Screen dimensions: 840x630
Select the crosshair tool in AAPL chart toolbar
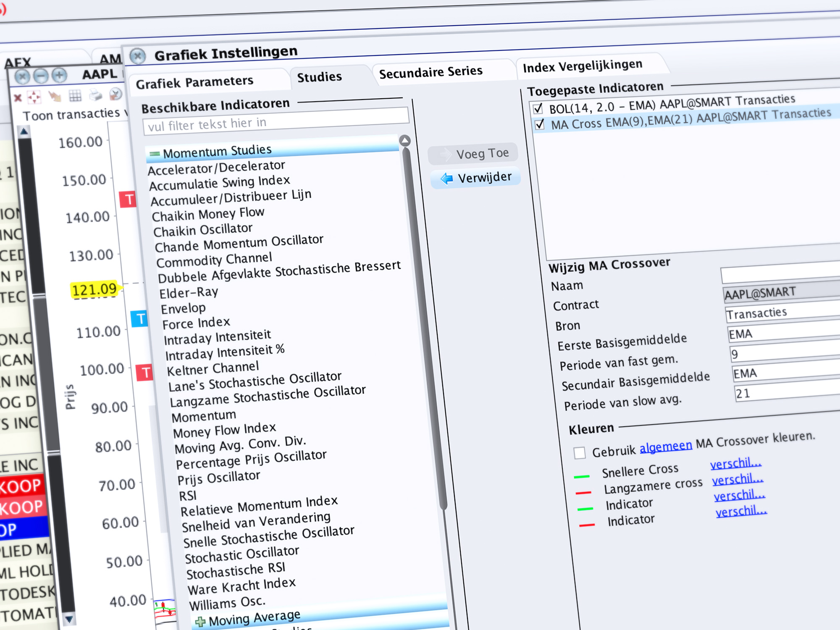tap(34, 97)
